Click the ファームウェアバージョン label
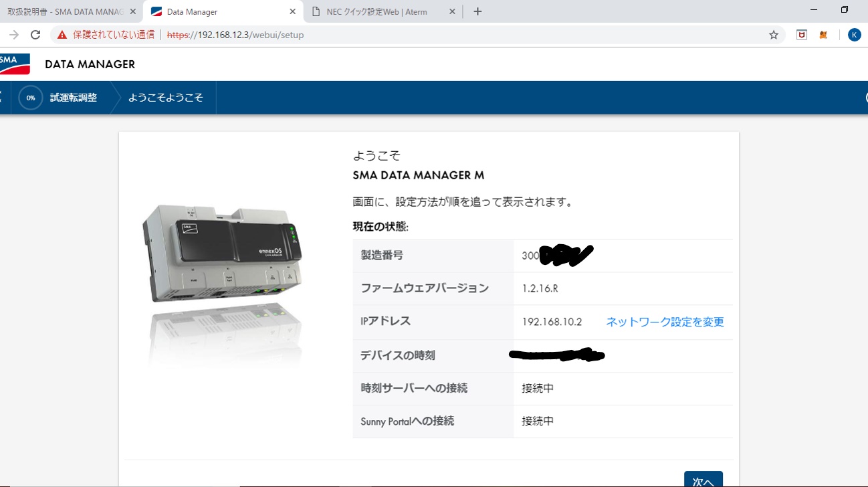Image resolution: width=868 pixels, height=487 pixels. [x=425, y=288]
